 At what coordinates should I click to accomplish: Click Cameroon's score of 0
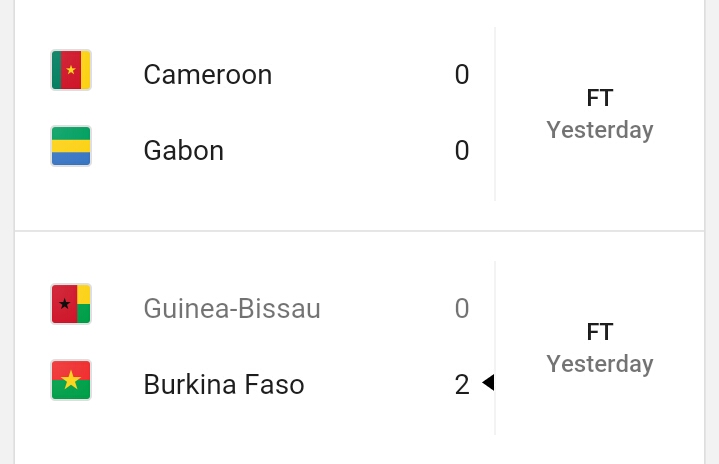point(462,75)
